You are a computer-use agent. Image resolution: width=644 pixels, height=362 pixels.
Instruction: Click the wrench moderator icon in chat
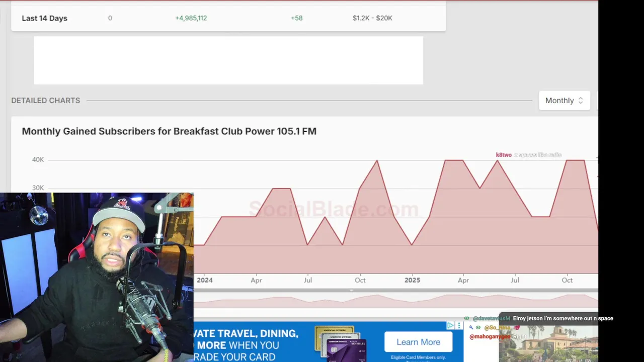click(x=471, y=327)
